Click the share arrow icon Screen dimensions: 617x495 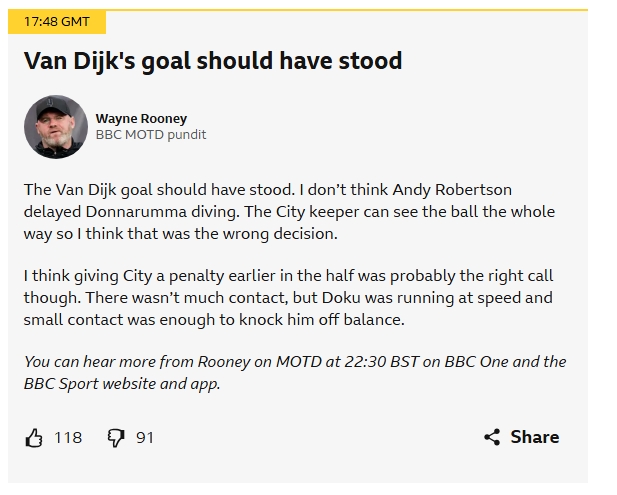click(x=492, y=437)
